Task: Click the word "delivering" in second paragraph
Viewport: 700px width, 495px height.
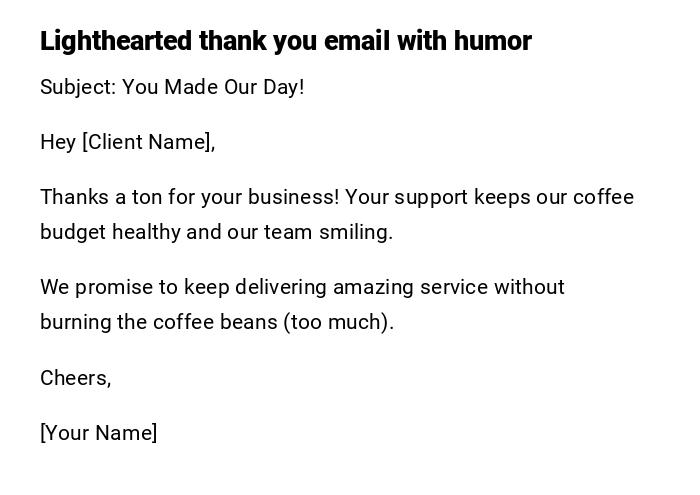Action: tap(280, 287)
